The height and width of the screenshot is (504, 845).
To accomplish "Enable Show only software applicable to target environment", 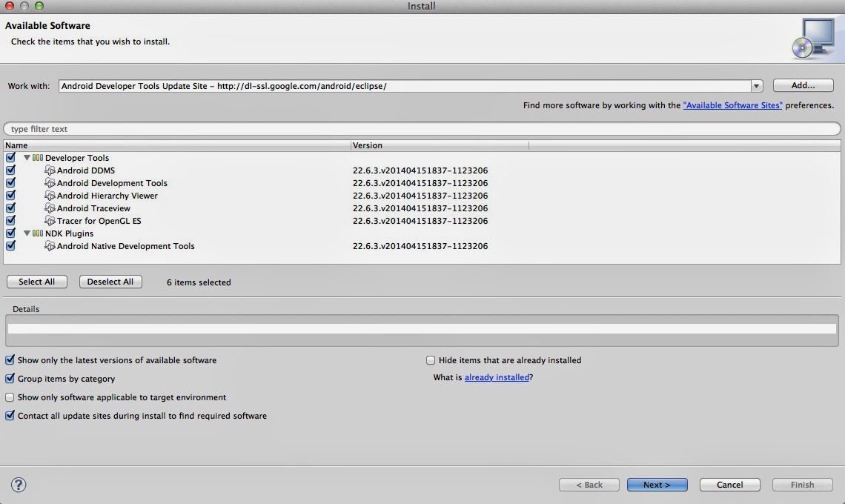I will 10,397.
